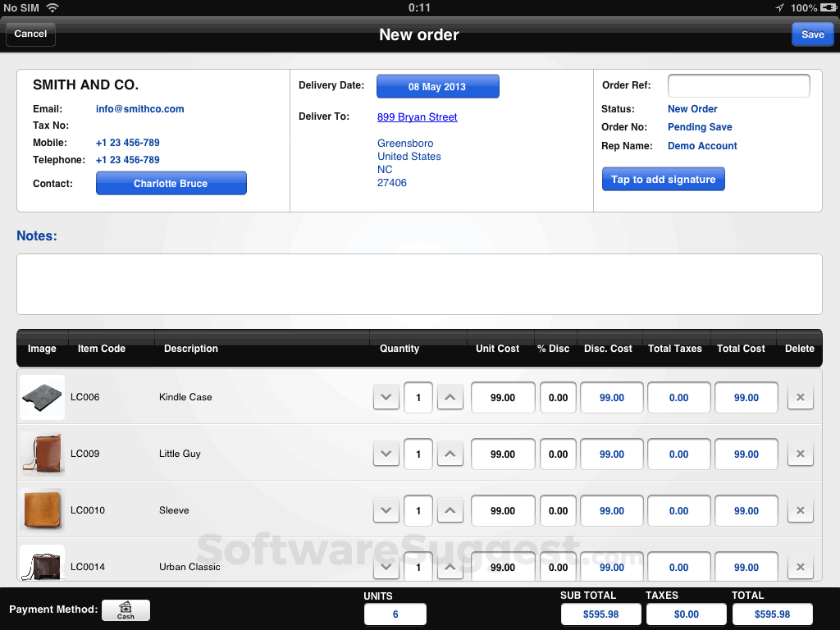
Task: Increase the Kindle Case quantity
Action: [x=450, y=397]
